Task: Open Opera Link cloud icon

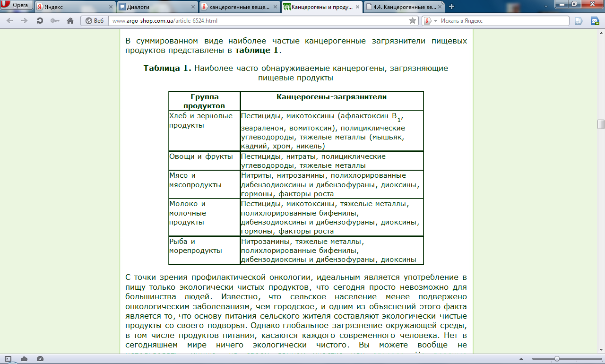Action: 24,359
